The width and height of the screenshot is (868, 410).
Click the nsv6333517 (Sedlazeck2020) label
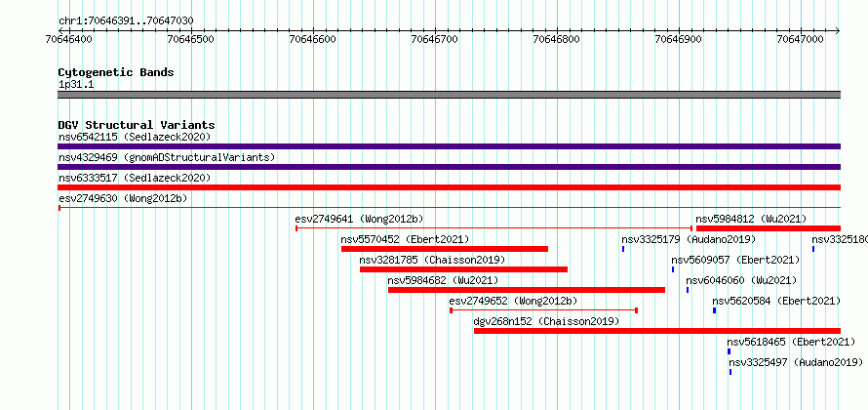coord(135,178)
